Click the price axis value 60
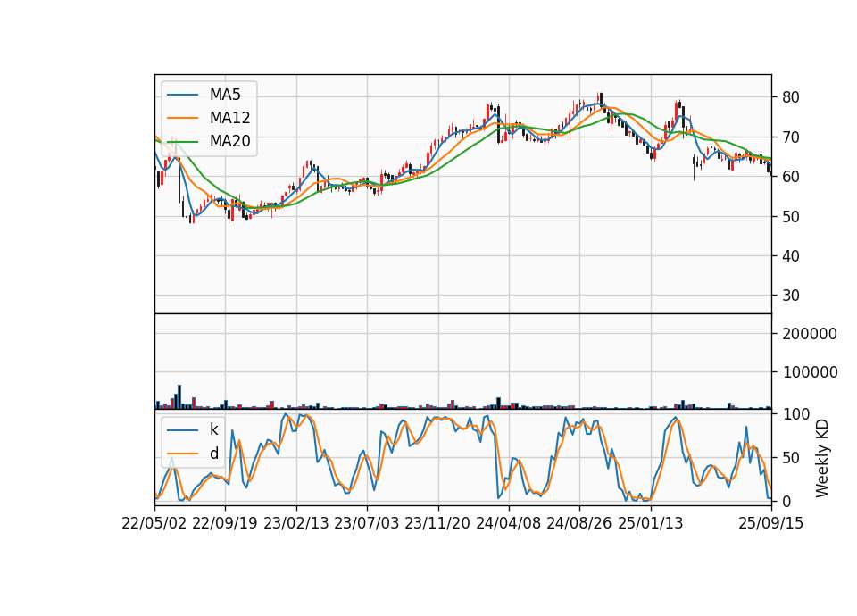The image size is (857, 616). pyautogui.click(x=791, y=177)
